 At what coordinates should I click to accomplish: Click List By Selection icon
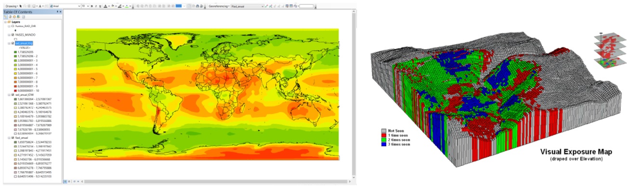18,17
